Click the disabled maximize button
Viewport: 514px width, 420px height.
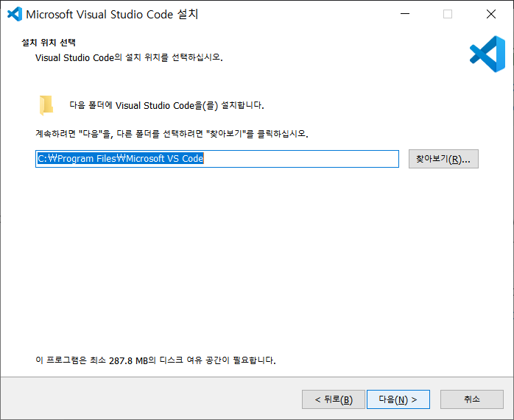pos(448,14)
